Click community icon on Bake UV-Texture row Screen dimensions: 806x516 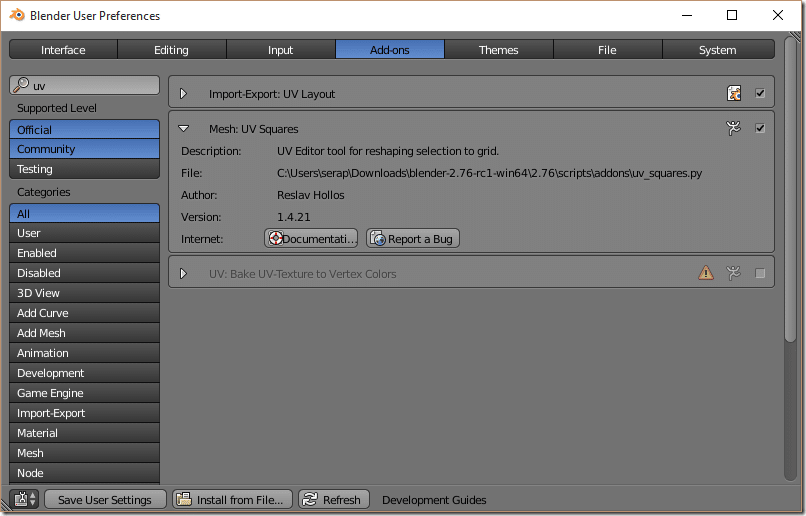(734, 273)
